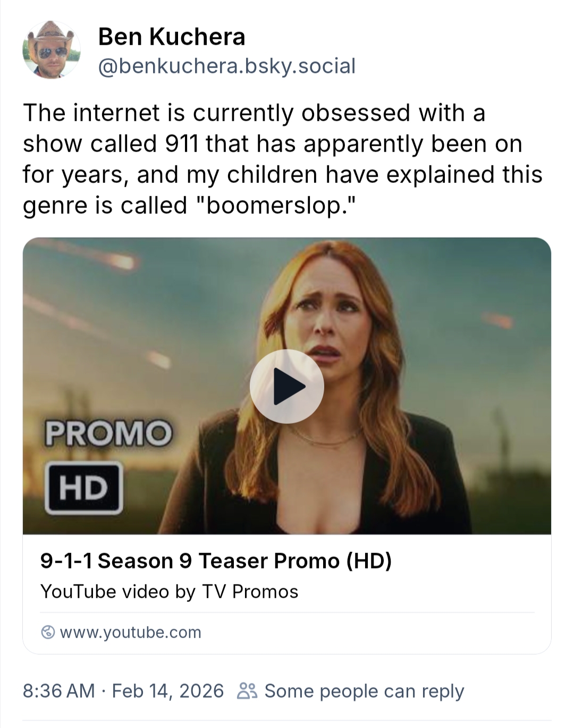The height and width of the screenshot is (728, 574).
Task: Click "911" in the post text
Action: click(182, 144)
